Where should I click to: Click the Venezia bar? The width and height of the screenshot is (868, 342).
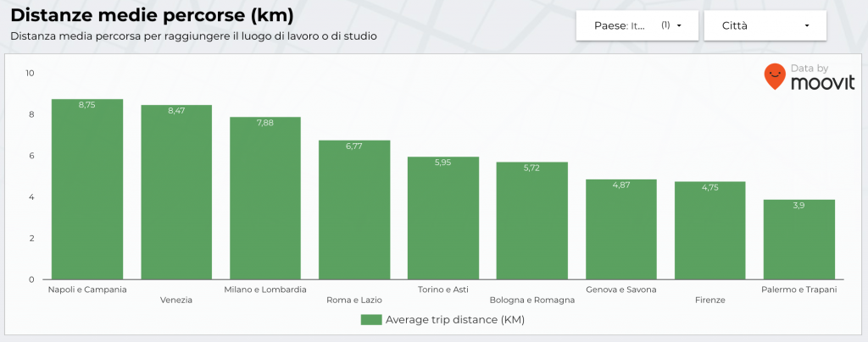tap(176, 193)
